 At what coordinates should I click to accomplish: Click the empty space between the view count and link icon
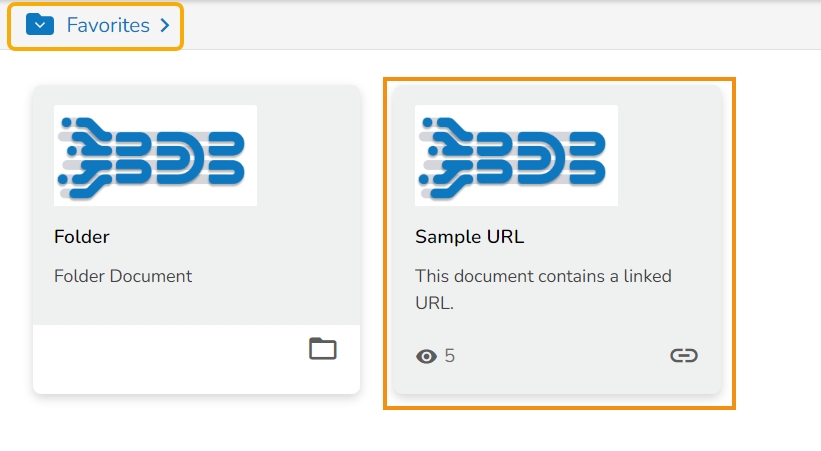click(560, 356)
